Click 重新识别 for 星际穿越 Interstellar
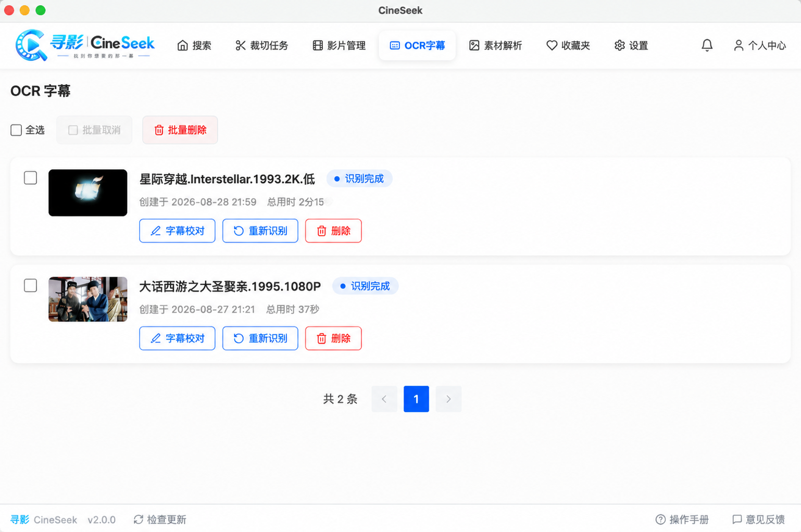Image resolution: width=801 pixels, height=532 pixels. (x=260, y=231)
